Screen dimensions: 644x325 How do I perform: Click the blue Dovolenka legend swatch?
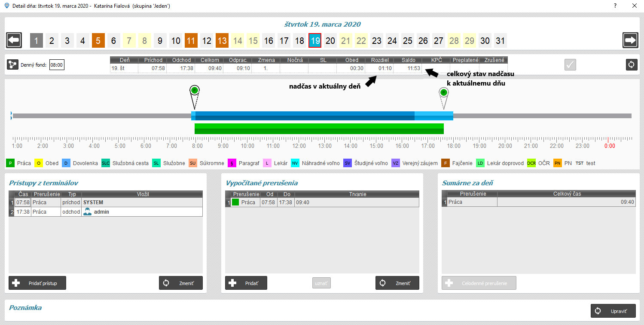click(66, 163)
